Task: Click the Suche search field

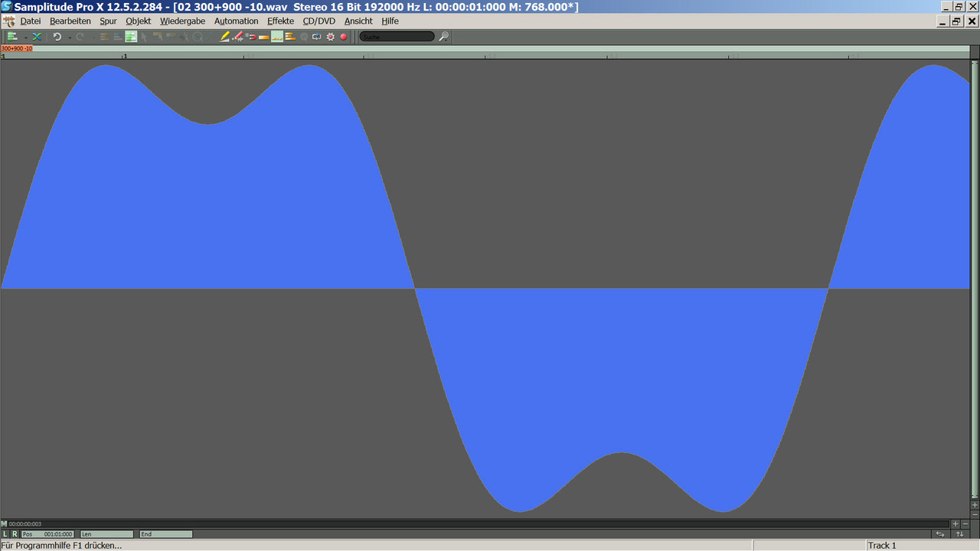Action: click(397, 37)
